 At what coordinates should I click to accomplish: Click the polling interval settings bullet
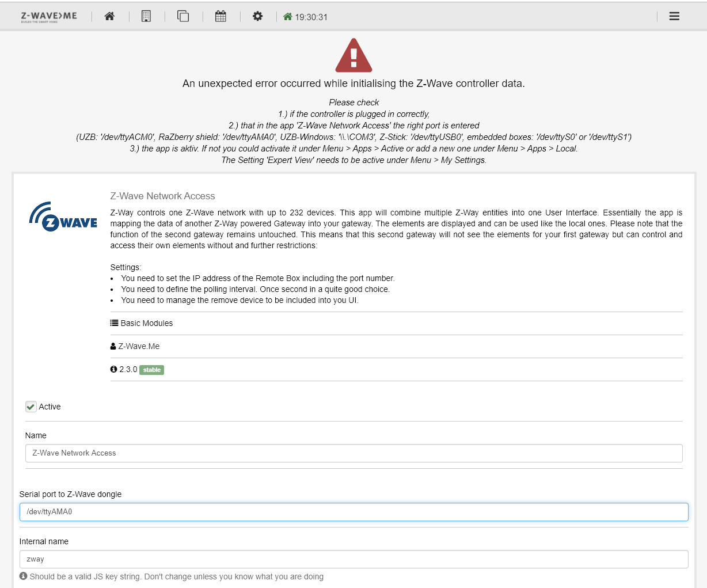point(256,289)
